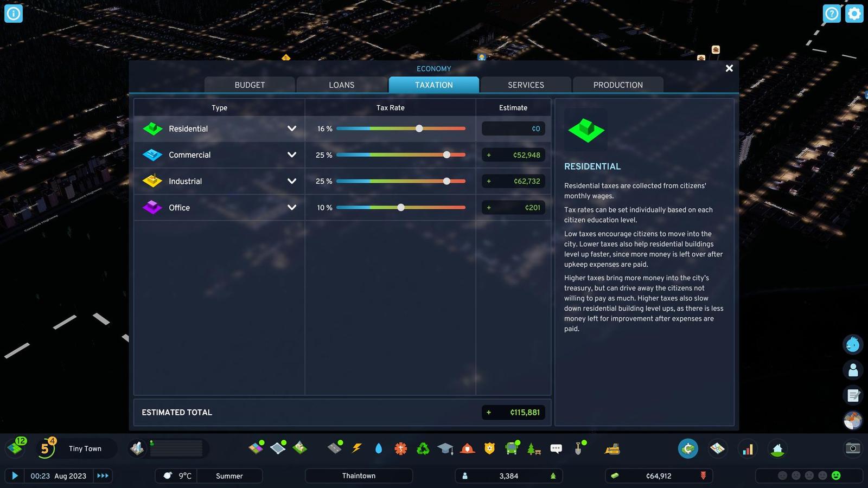Expand the Commercial tax breakdown
The width and height of the screenshot is (868, 488).
292,155
